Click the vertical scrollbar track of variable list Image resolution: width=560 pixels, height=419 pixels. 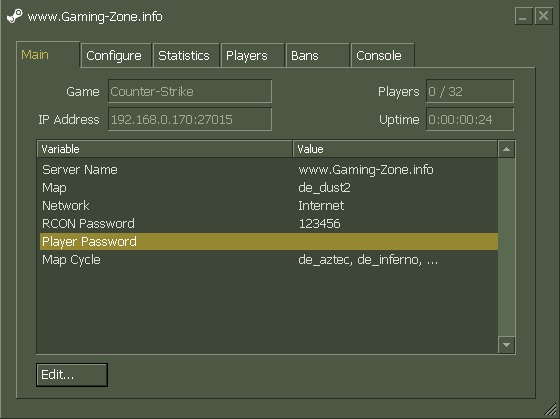click(506, 247)
